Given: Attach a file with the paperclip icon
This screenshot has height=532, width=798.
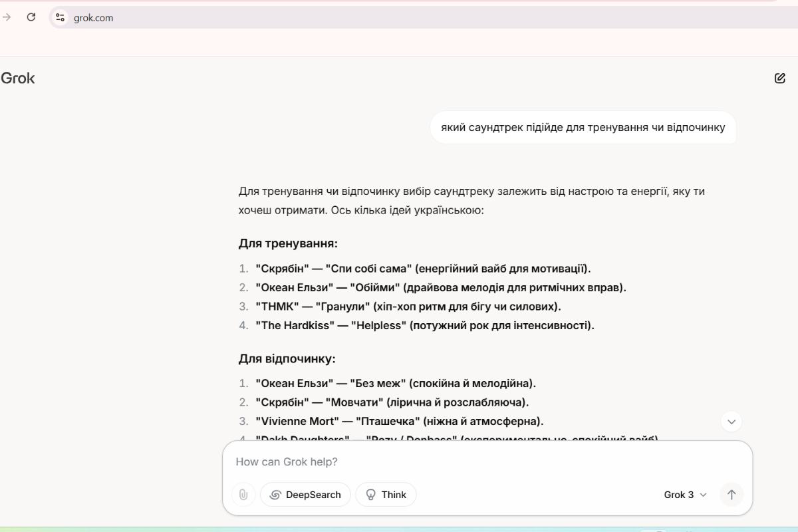Looking at the screenshot, I should (243, 495).
